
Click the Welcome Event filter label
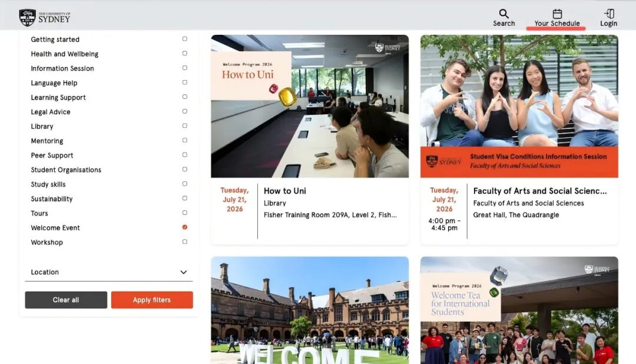[x=55, y=228]
